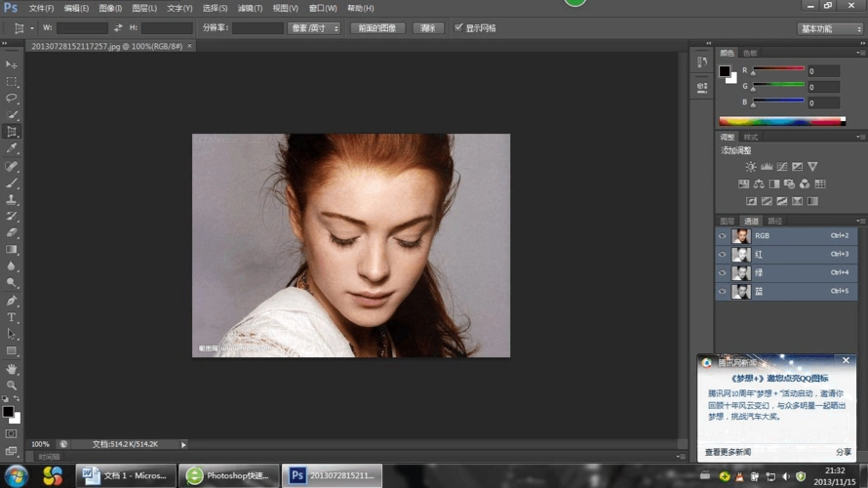Screen dimensions: 868x488
Task: Open the 基本功能 workspace dropdown
Action: [830, 29]
